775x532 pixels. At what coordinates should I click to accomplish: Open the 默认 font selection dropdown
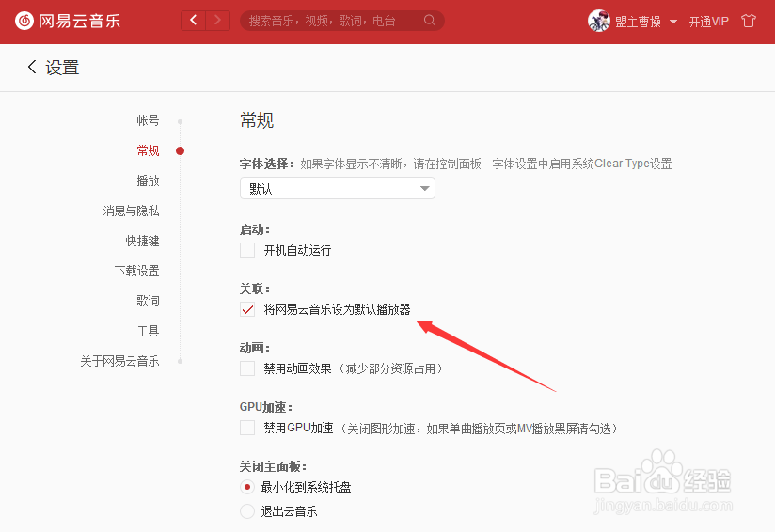coord(338,188)
